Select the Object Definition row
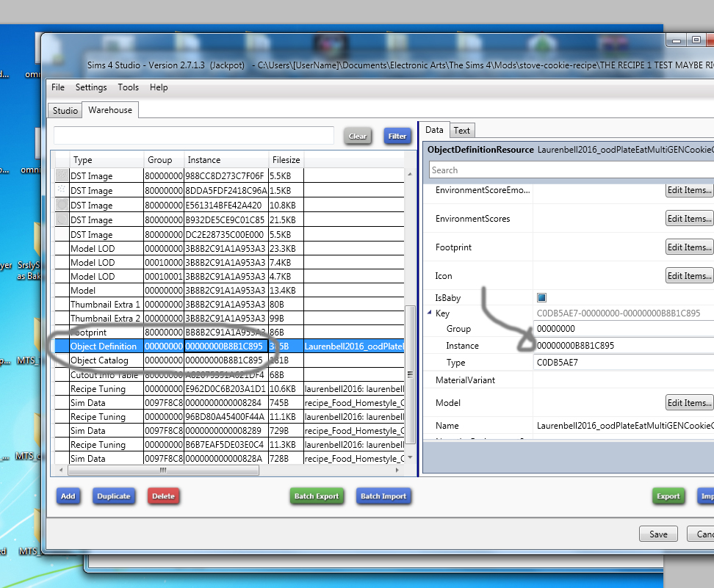 point(229,346)
